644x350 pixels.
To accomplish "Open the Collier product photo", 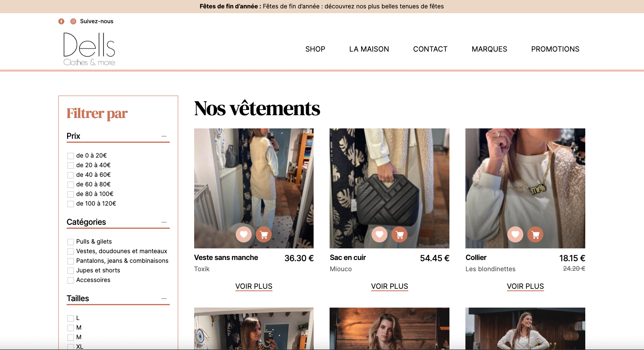I will tap(525, 188).
